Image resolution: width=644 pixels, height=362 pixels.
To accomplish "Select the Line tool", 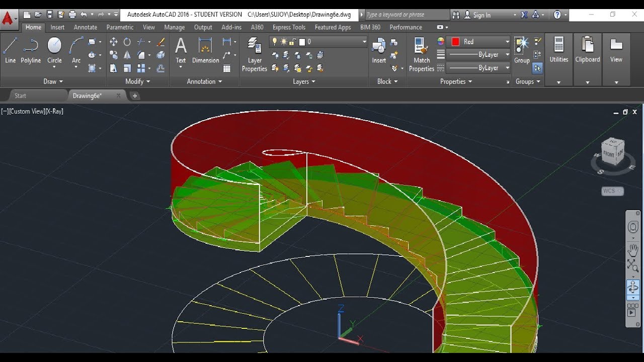I will (10, 51).
